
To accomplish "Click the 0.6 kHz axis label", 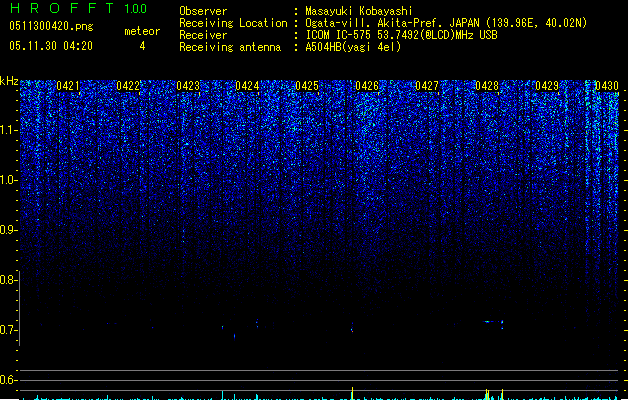I will [8, 380].
